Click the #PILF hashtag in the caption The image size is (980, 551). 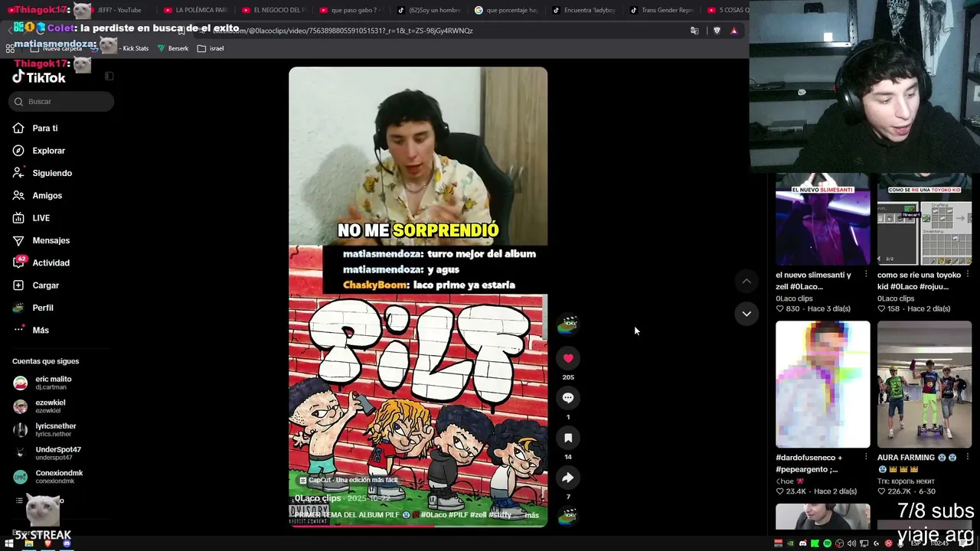(458, 515)
